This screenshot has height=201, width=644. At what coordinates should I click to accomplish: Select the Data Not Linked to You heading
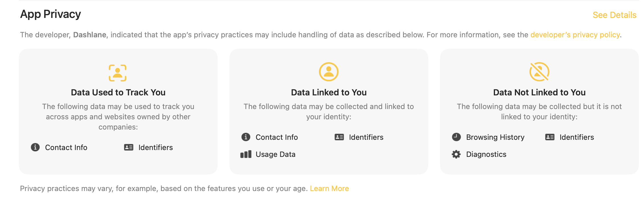[539, 93]
